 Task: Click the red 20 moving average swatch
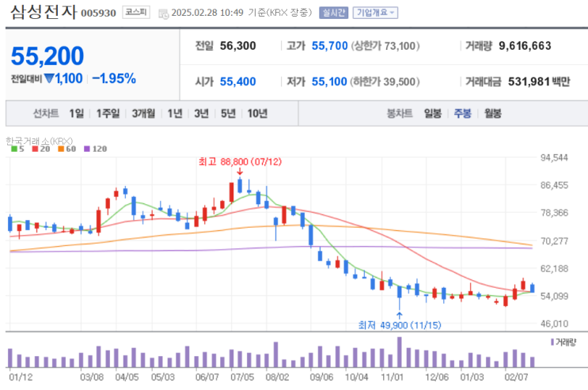coord(36,149)
